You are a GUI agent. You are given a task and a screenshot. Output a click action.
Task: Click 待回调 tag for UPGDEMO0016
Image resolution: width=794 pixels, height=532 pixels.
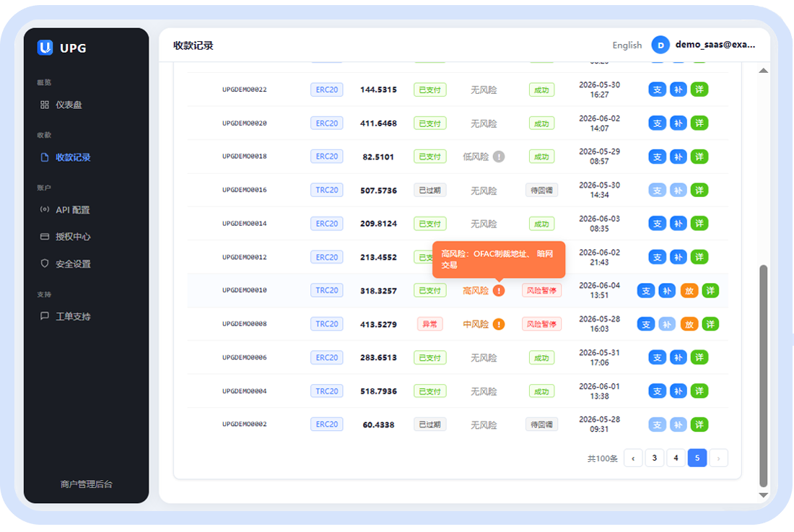tap(541, 191)
